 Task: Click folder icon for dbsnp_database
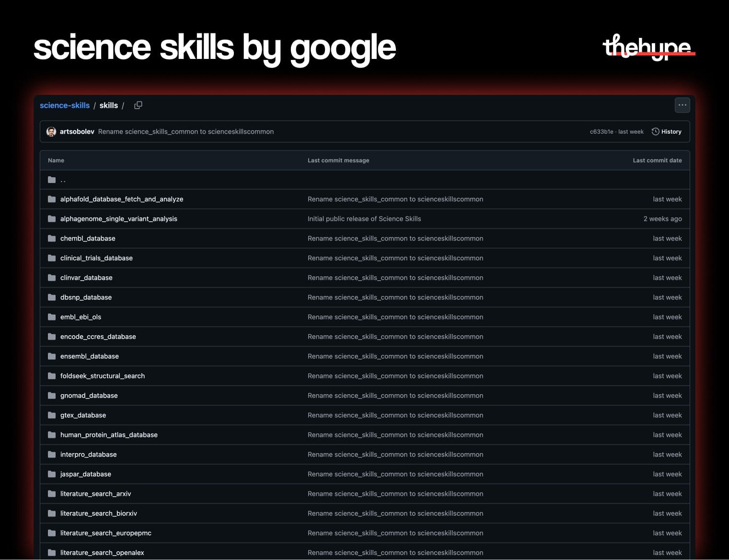tap(52, 297)
